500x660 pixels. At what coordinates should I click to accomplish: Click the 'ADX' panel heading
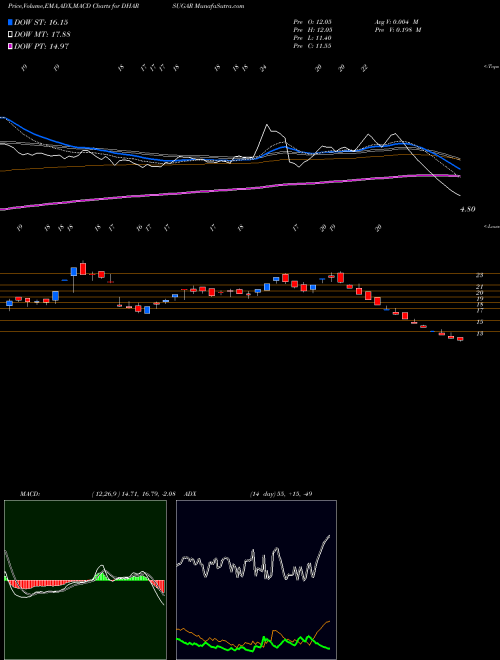click(x=190, y=493)
